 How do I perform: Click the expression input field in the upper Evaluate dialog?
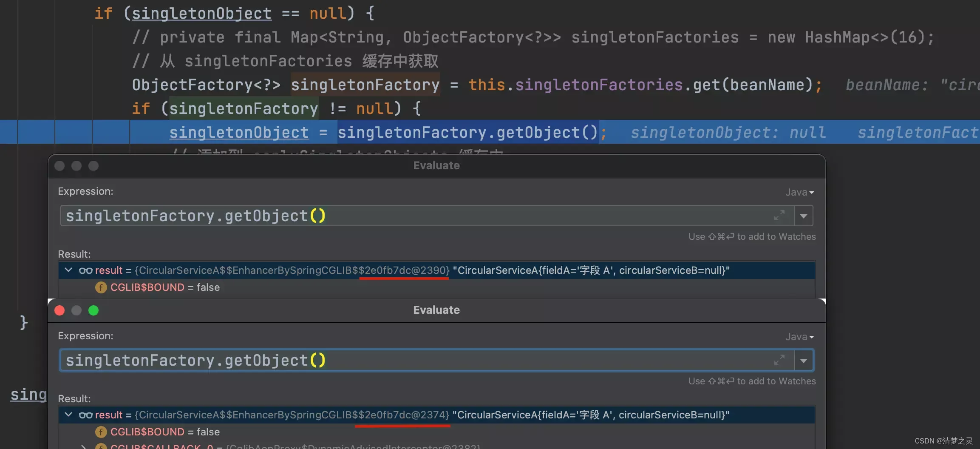pyautogui.click(x=427, y=216)
